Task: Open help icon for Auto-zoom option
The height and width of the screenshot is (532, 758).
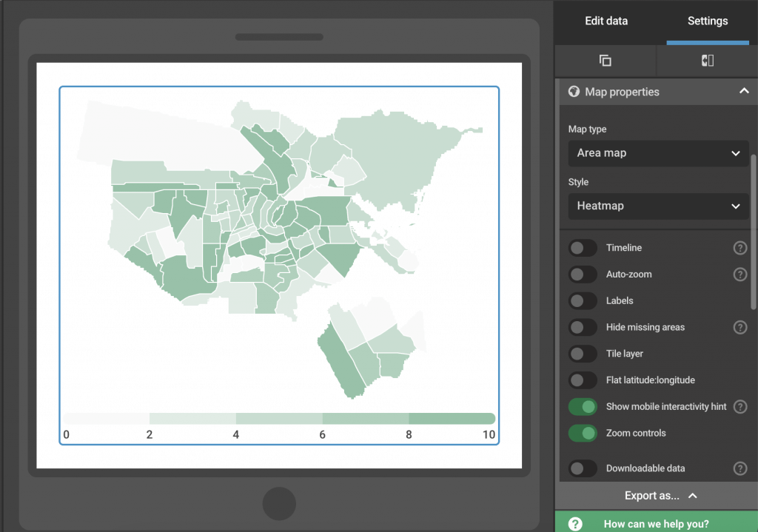Action: 739,275
